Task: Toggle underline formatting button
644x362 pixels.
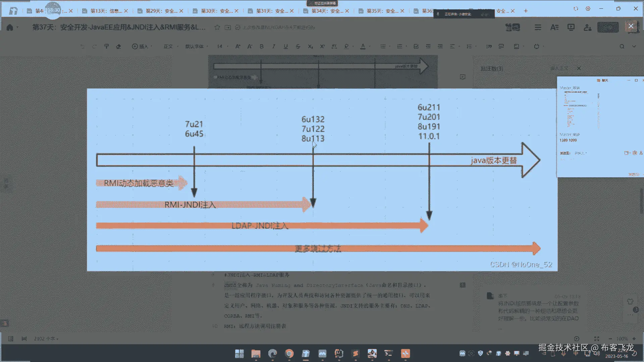Action: (286, 47)
